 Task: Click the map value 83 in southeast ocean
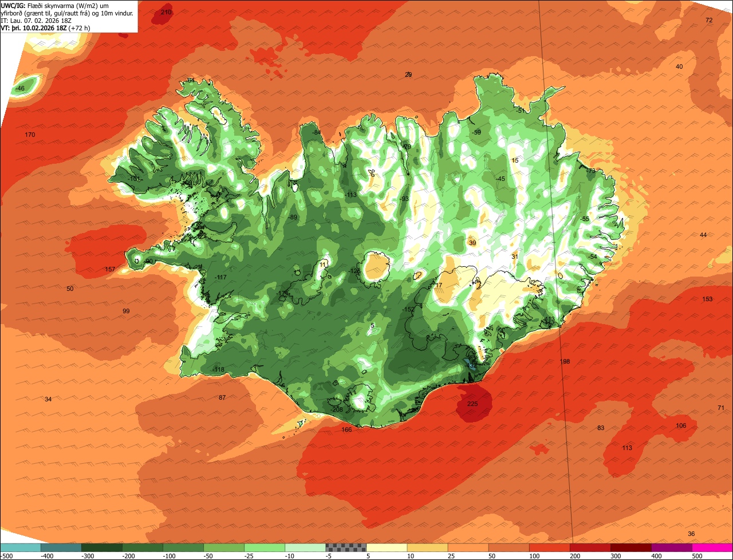coord(601,428)
